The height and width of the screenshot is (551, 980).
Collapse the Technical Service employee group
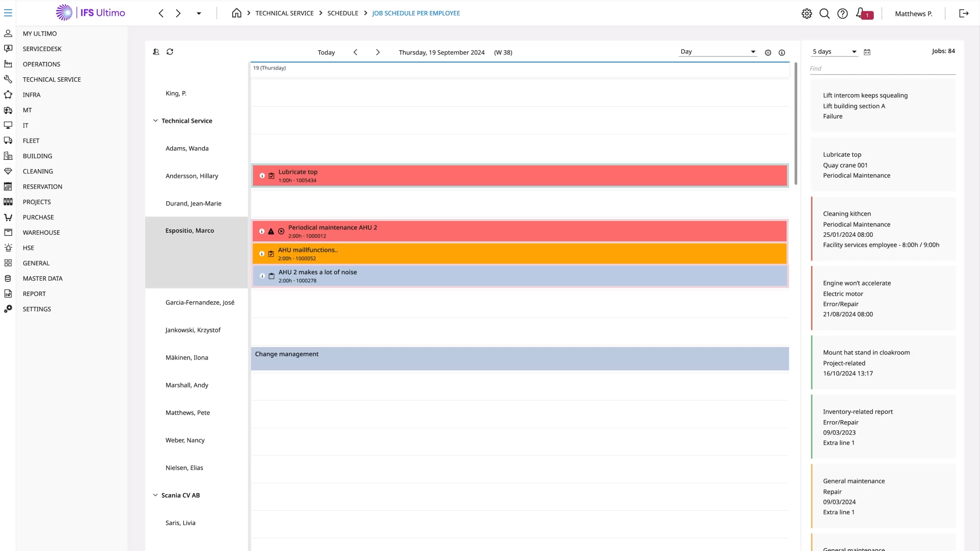click(x=155, y=120)
